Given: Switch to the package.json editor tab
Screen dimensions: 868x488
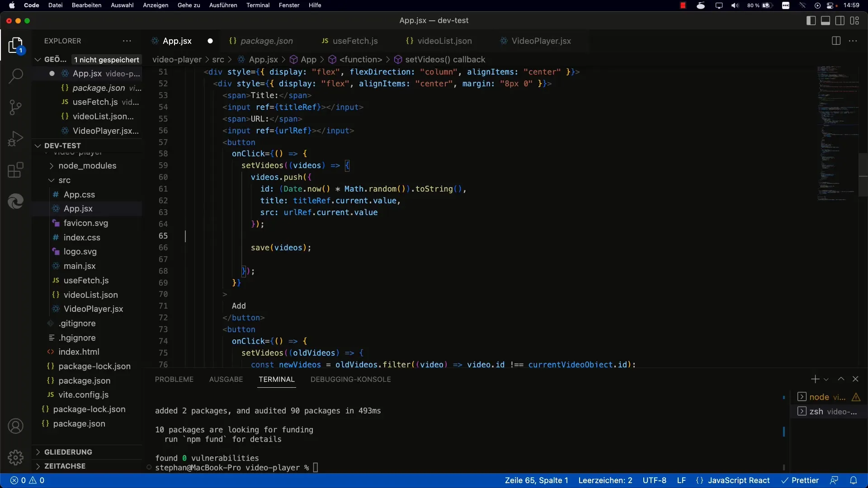Looking at the screenshot, I should (261, 41).
